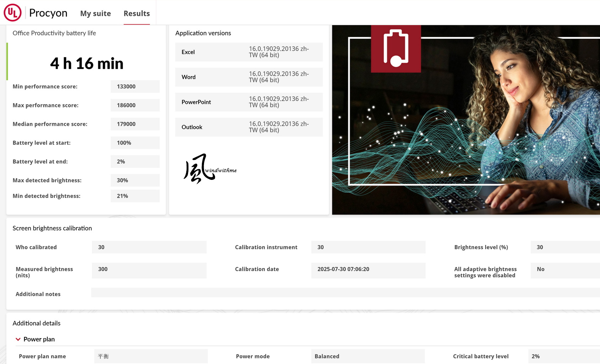The image size is (600, 364).
Task: Switch to the Results tab
Action: [x=137, y=14]
